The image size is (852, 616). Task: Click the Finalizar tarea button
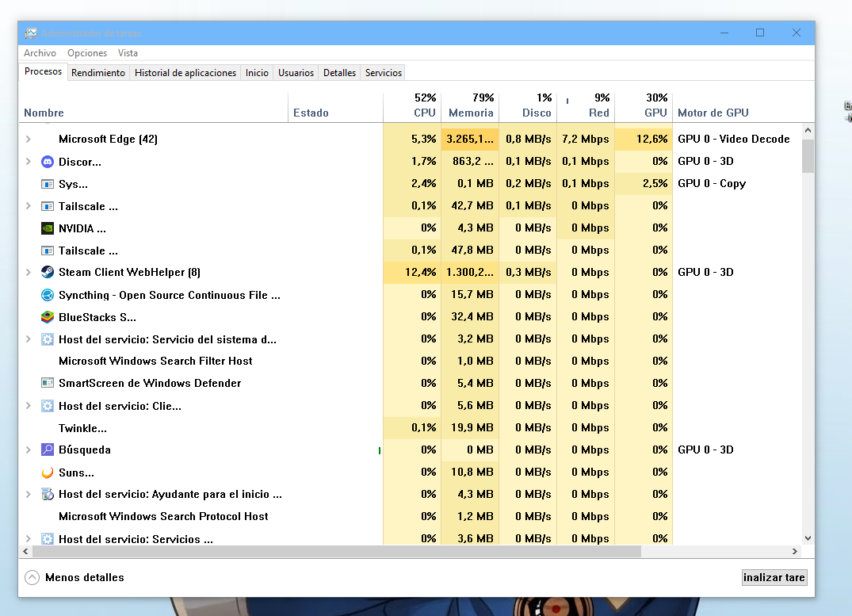(x=774, y=577)
